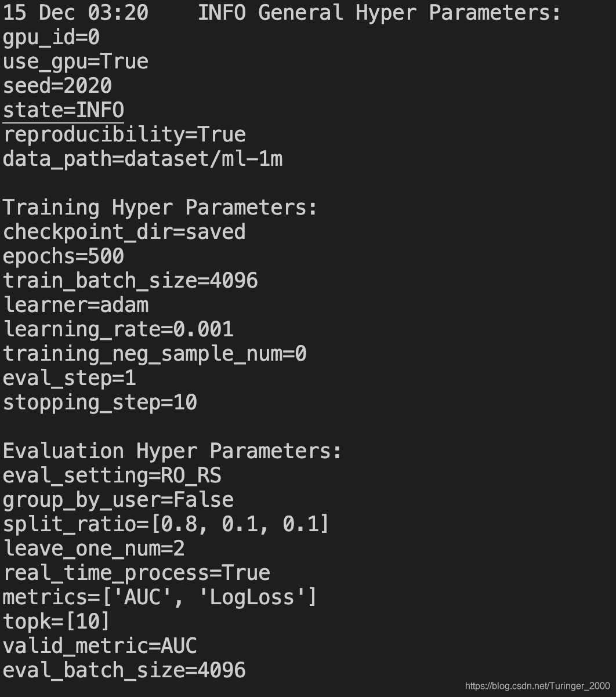
Task: Click the underlined state=INFO text
Action: (63, 110)
